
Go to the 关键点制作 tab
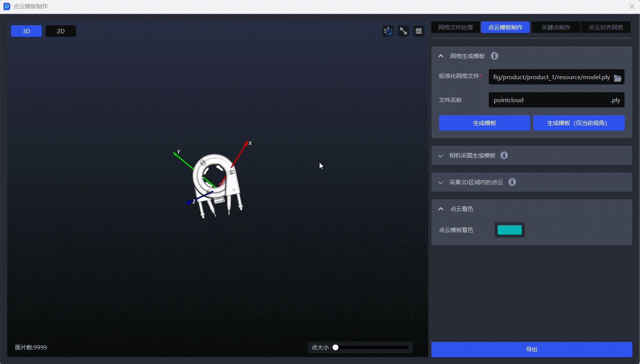(556, 27)
